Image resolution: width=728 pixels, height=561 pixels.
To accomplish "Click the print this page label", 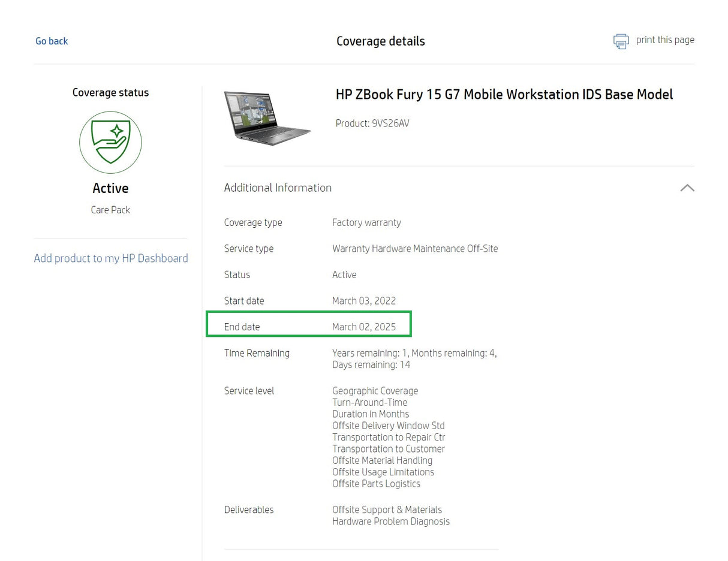I will [665, 40].
